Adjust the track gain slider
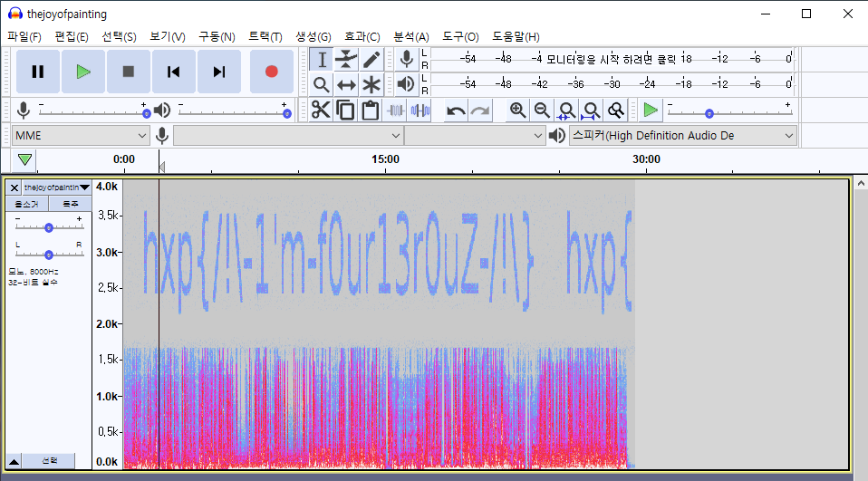The height and width of the screenshot is (481, 868). point(49,227)
